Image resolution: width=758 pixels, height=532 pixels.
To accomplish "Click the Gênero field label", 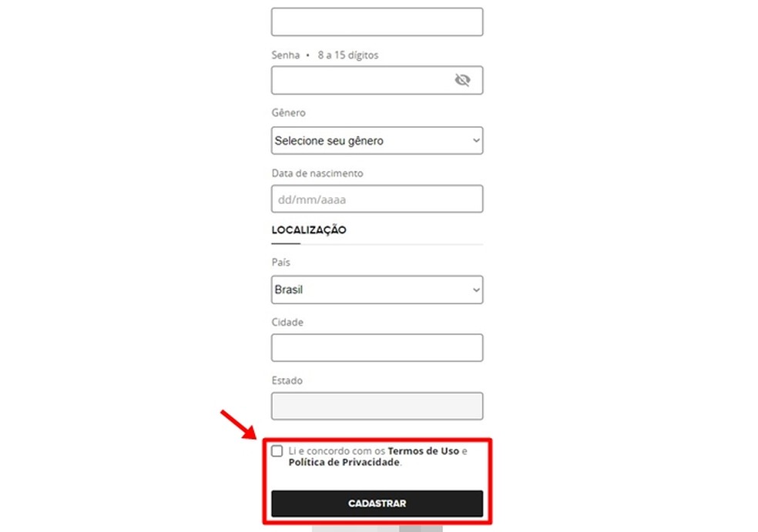I will pyautogui.click(x=288, y=113).
